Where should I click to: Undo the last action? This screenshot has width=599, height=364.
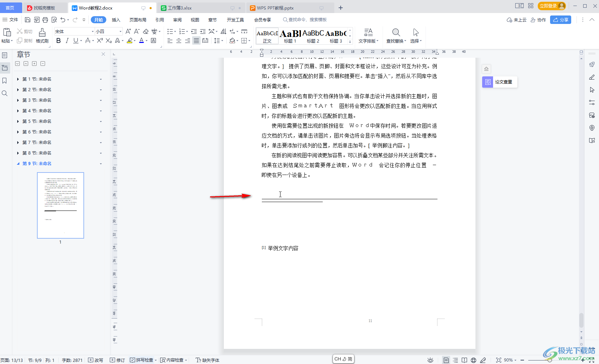63,20
